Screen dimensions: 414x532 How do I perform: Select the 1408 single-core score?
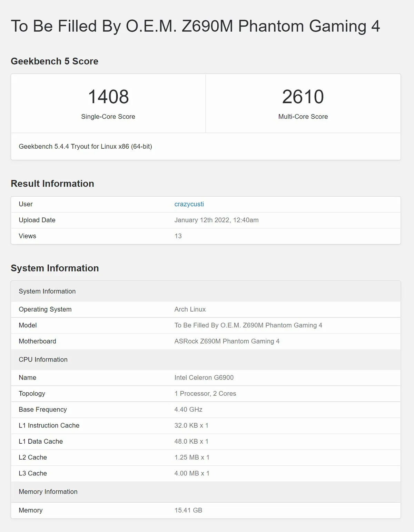[x=108, y=97]
